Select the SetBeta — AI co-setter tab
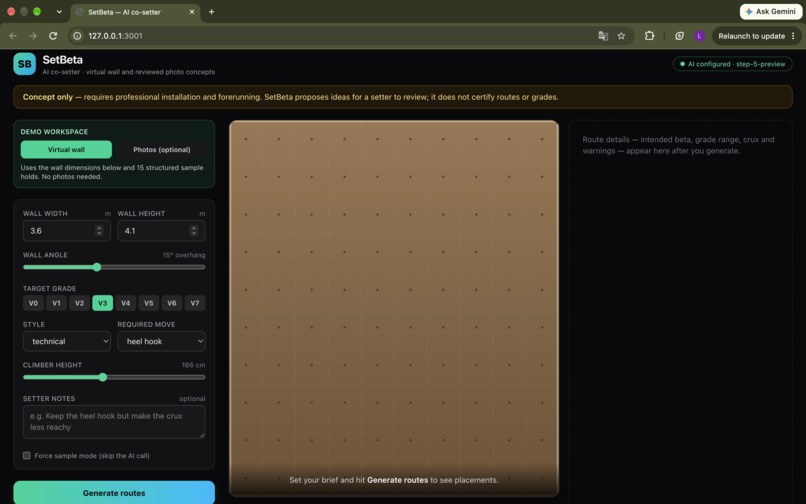This screenshot has height=504, width=806. point(135,12)
